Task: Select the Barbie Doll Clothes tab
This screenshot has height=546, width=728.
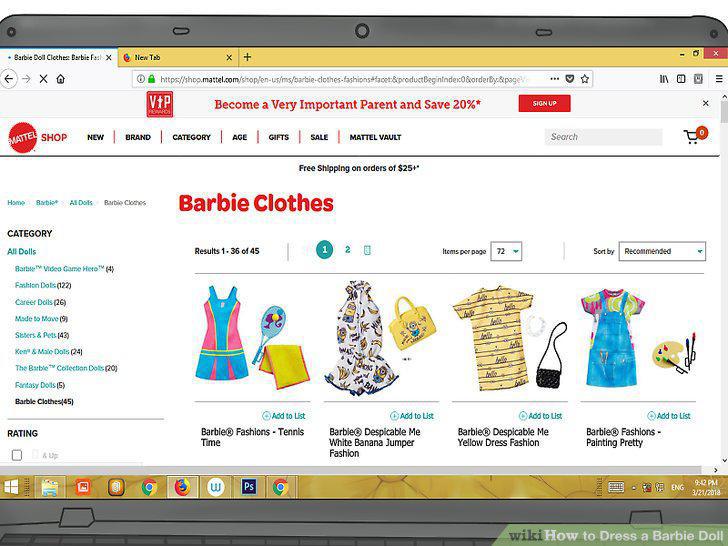Action: click(x=57, y=58)
